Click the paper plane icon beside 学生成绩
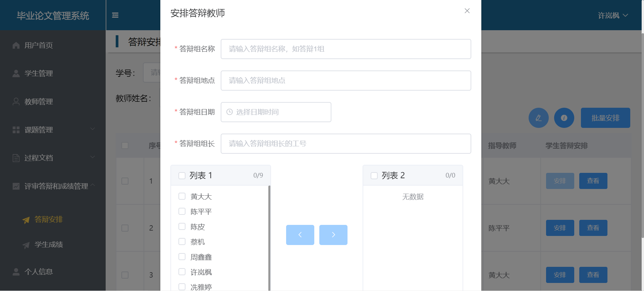644x291 pixels. [26, 245]
